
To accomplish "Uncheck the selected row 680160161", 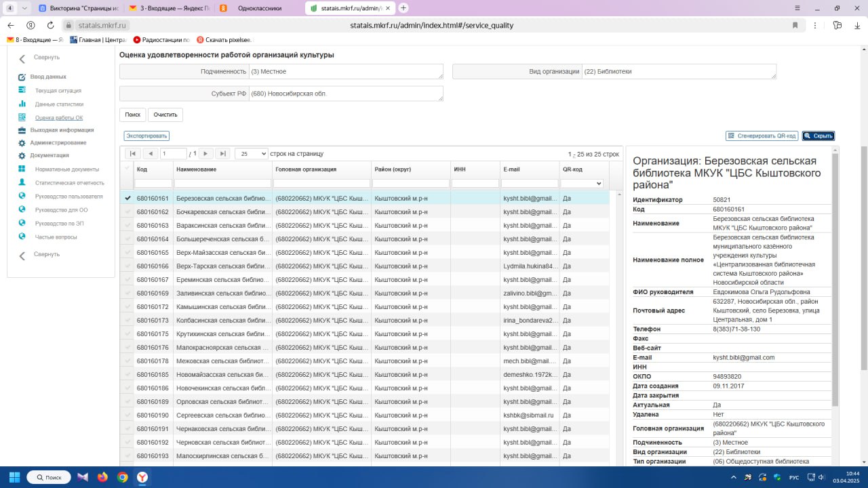I will coord(127,199).
